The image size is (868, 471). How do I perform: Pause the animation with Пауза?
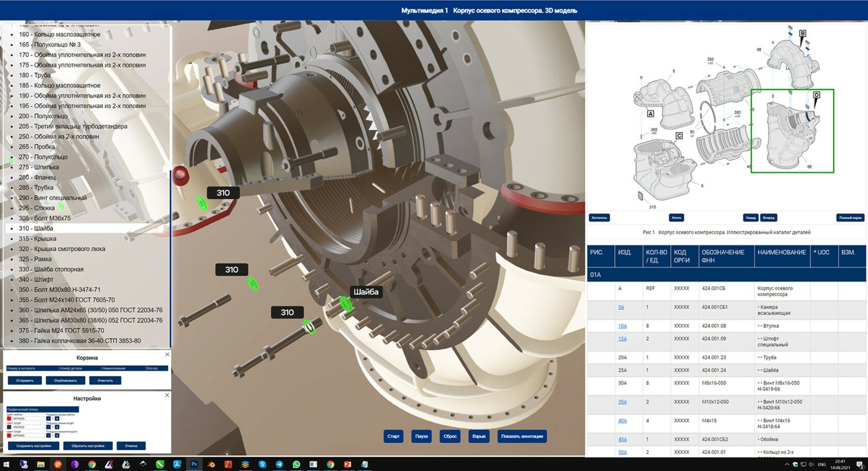point(422,436)
